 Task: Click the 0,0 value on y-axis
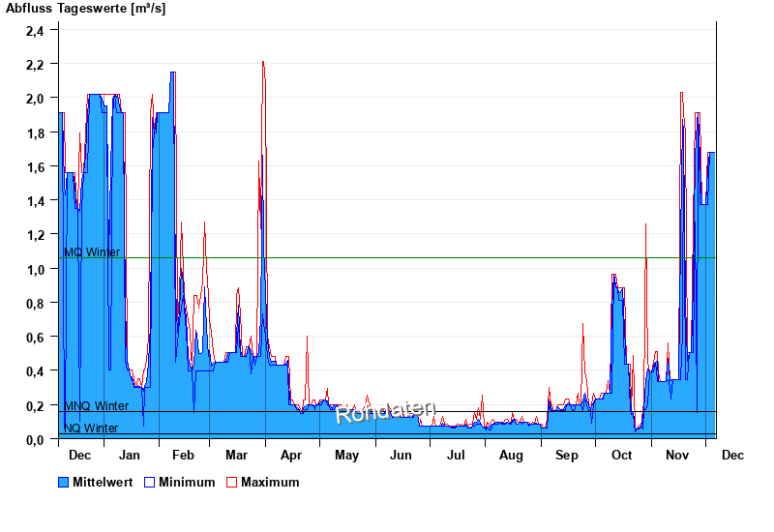tap(35, 439)
